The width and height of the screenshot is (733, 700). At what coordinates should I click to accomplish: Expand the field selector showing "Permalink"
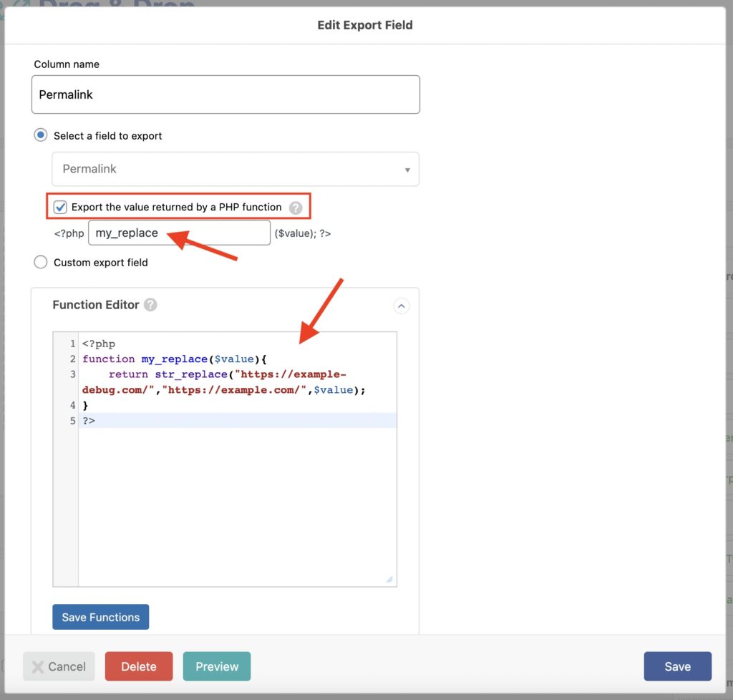coord(408,169)
